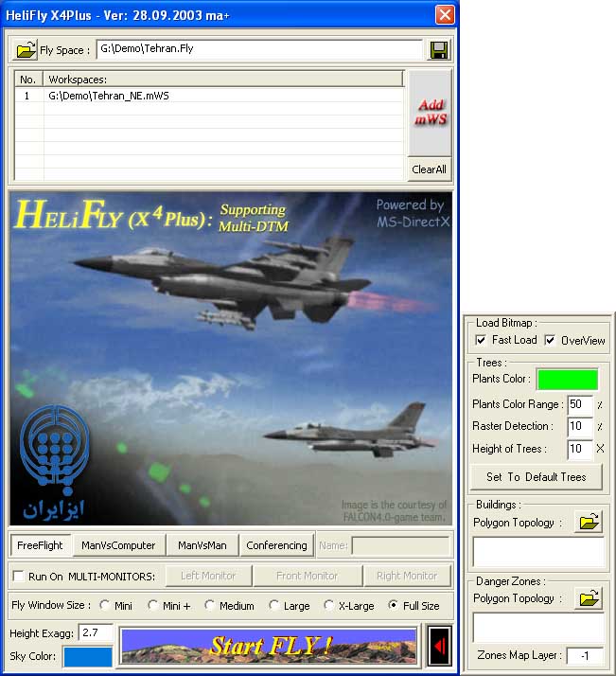Screen dimensions: 616x676
Task: Click the Name input field
Action: point(400,545)
